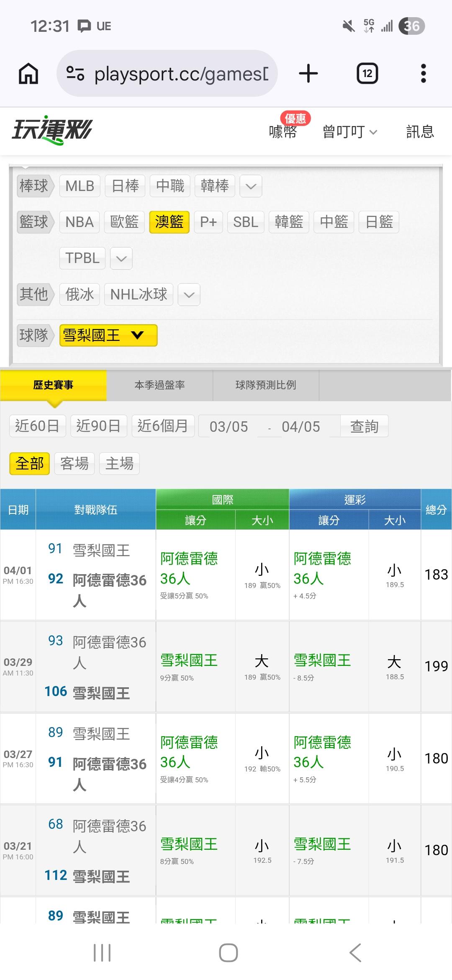Open the tab switcher showing 12 tabs
Screen dimensions: 452x980
(x=367, y=74)
